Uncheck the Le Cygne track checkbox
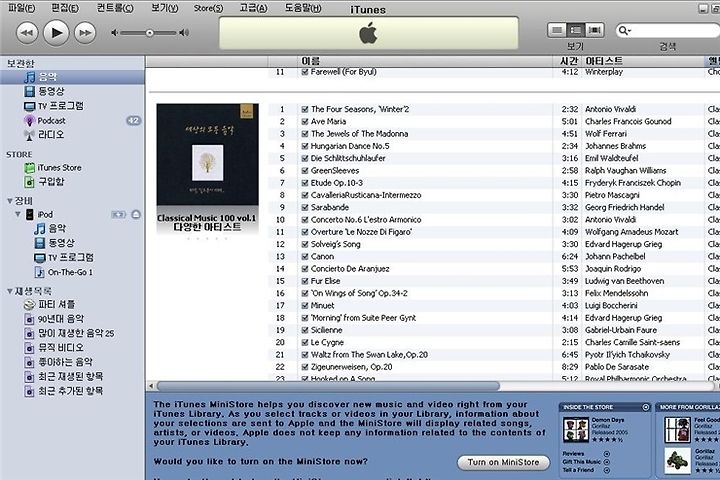The height and width of the screenshot is (480, 720). pos(305,343)
